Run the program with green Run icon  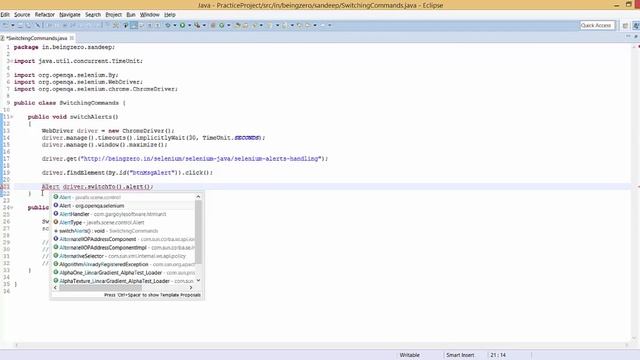pos(182,25)
